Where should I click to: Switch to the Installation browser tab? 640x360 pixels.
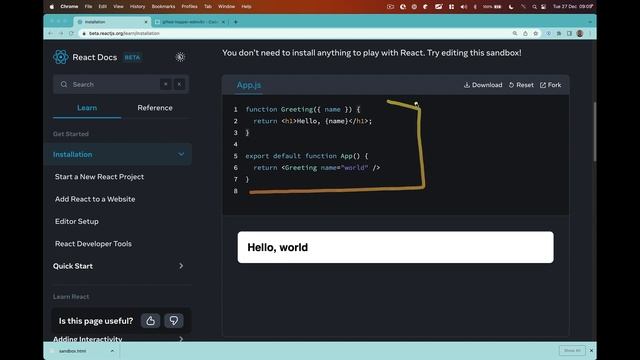click(112, 22)
